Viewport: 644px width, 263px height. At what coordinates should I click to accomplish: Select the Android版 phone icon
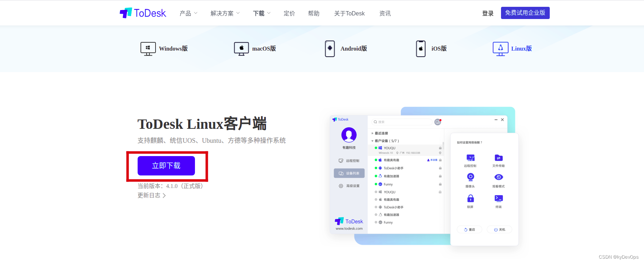pyautogui.click(x=330, y=49)
